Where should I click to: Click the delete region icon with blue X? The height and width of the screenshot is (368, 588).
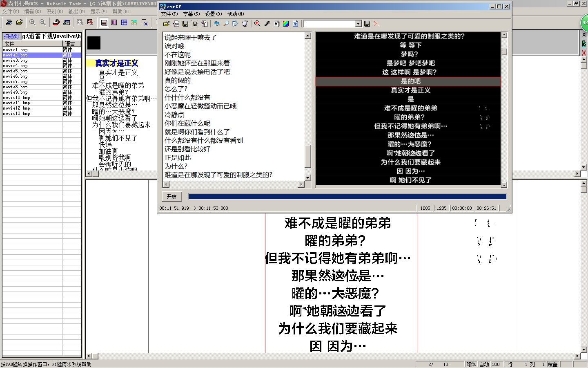pyautogui.click(x=145, y=22)
